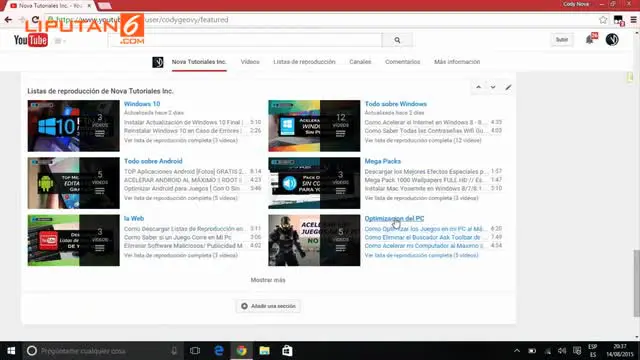Open YouTube notifications bell
Viewport: 640px width, 360px height.
(x=590, y=39)
